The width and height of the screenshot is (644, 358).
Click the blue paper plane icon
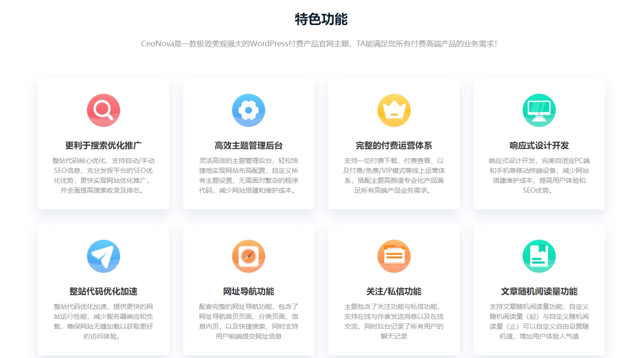click(x=103, y=256)
